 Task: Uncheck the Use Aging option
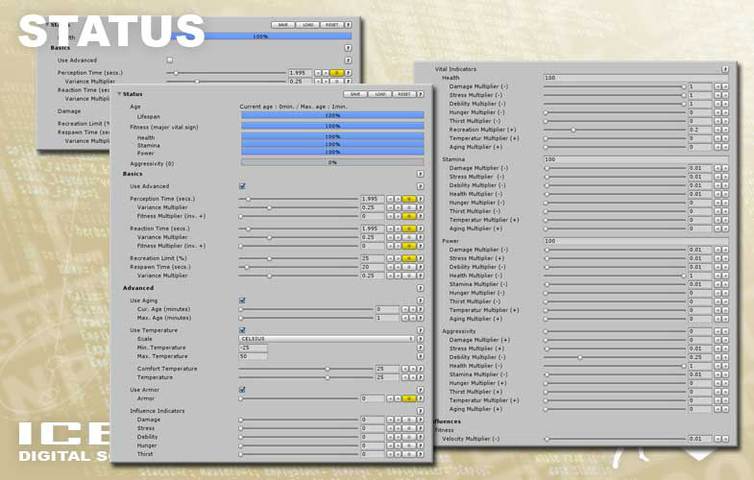coord(242,300)
